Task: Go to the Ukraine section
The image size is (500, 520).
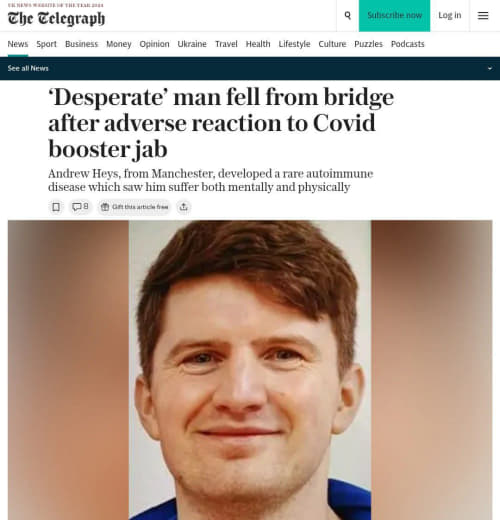Action: [192, 44]
